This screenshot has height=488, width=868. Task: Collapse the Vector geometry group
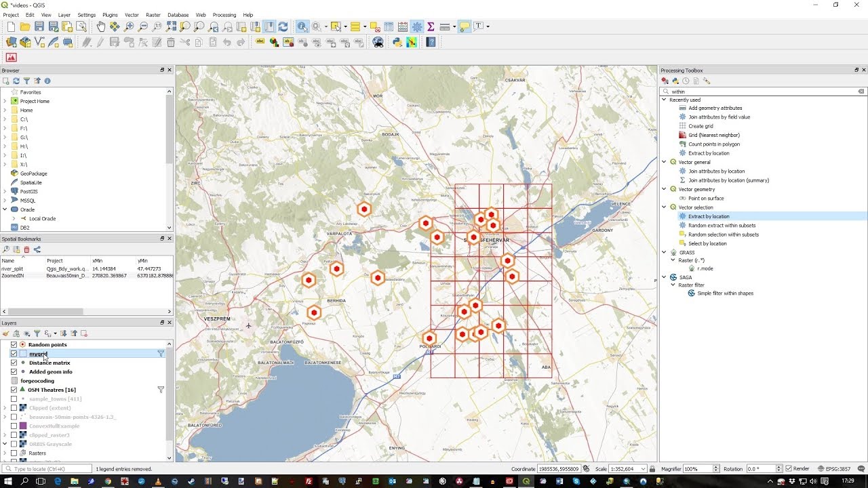click(665, 189)
